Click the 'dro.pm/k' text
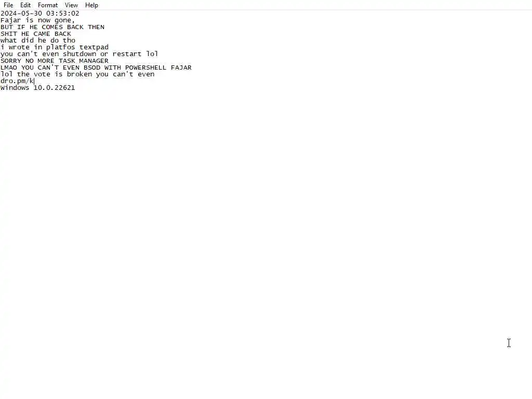532x399 pixels. [x=17, y=81]
